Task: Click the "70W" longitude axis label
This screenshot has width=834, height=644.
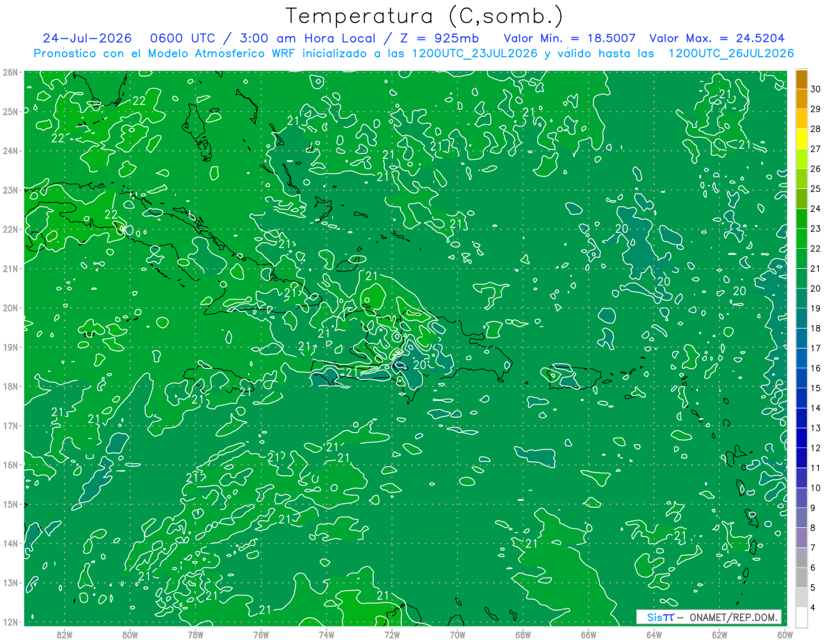Action: click(457, 634)
